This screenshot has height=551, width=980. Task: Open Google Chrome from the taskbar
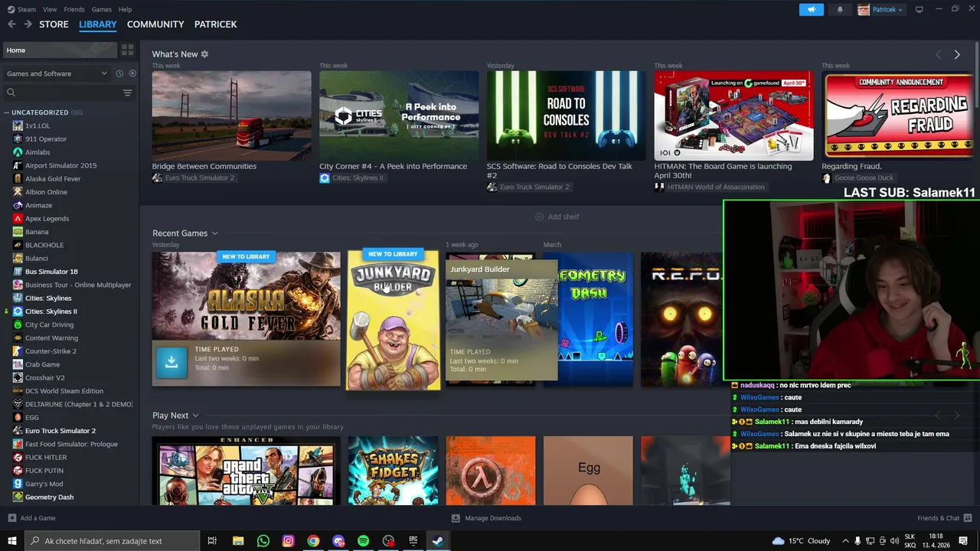coord(313,541)
